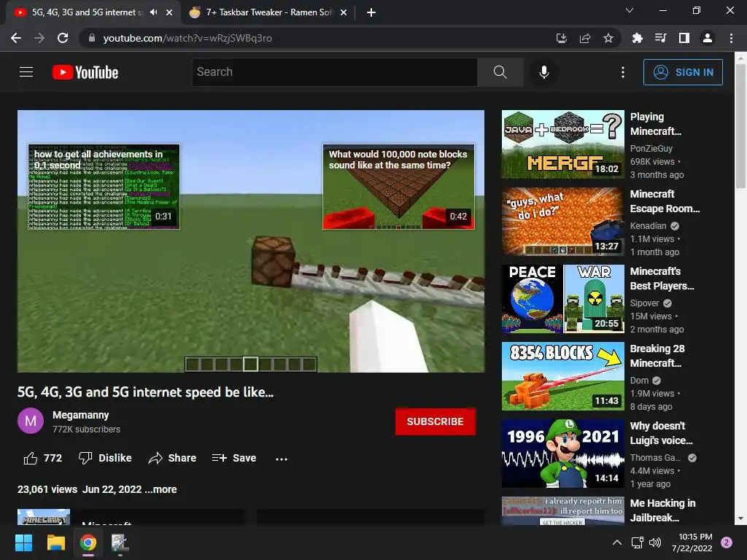This screenshot has width=747, height=560.
Task: Open Megamanny channel name link
Action: click(x=80, y=415)
